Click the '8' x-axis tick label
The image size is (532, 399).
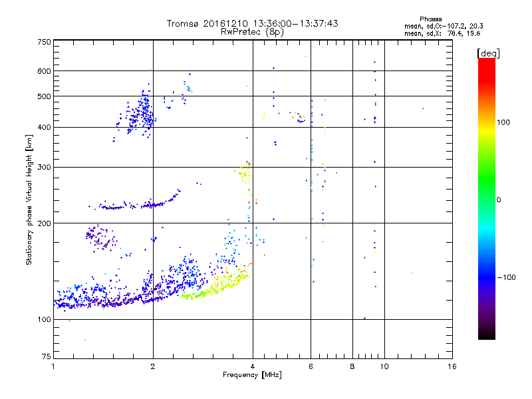pos(352,366)
